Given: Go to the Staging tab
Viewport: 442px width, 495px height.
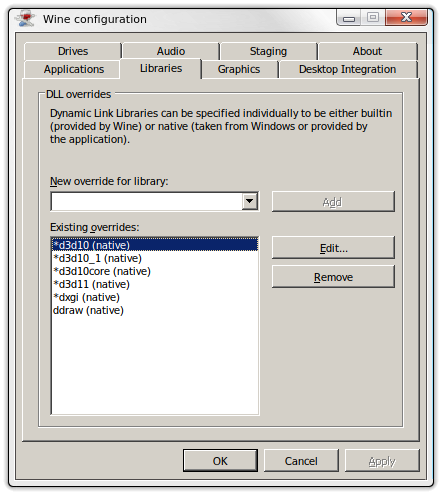Looking at the screenshot, I should 268,51.
